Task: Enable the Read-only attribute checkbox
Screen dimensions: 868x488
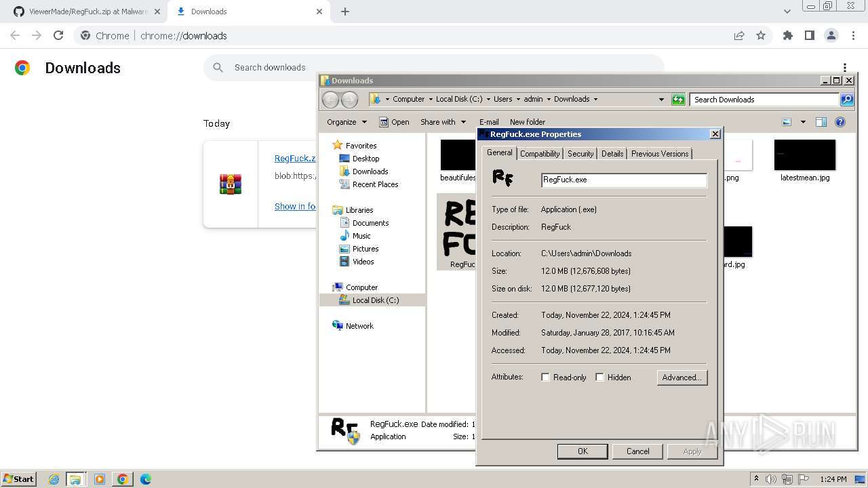Action: pyautogui.click(x=545, y=378)
